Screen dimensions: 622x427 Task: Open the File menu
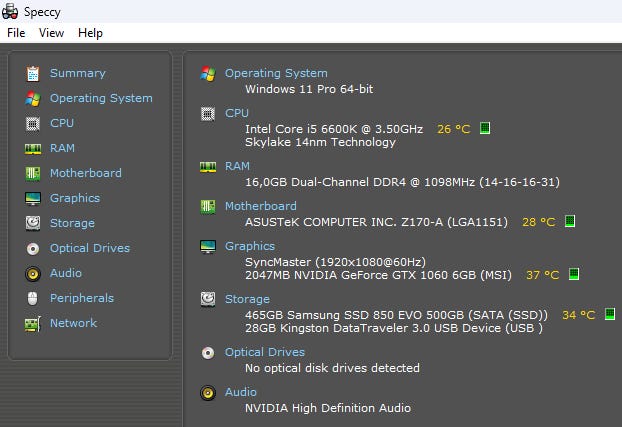16,33
